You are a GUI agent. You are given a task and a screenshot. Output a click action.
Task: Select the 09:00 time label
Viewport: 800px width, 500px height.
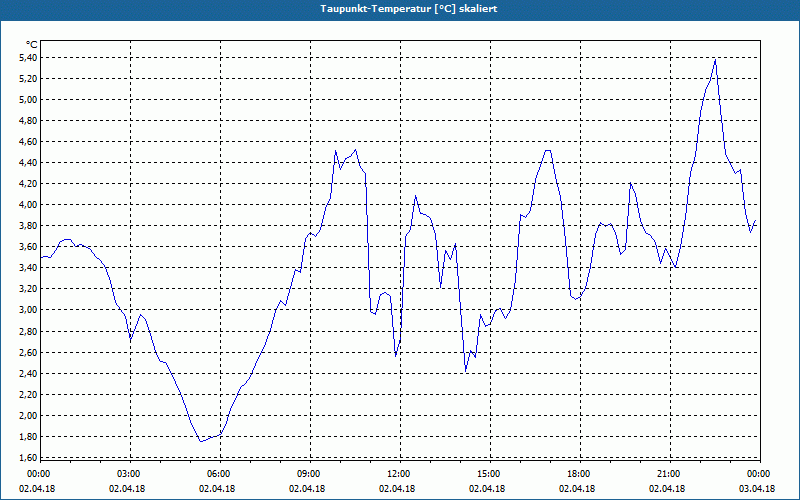click(x=309, y=474)
